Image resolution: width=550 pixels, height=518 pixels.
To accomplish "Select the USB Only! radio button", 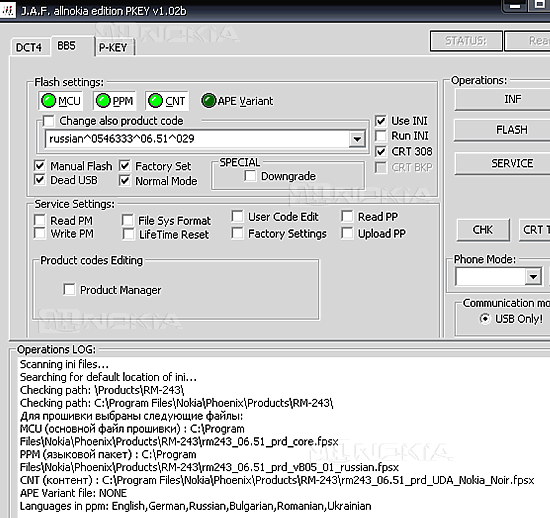I will pos(485,318).
